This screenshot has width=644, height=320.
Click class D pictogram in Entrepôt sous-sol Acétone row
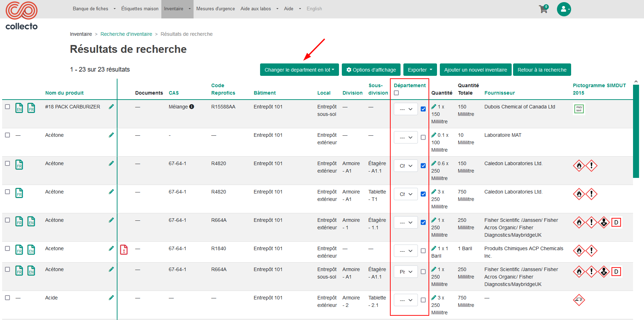coord(616,272)
